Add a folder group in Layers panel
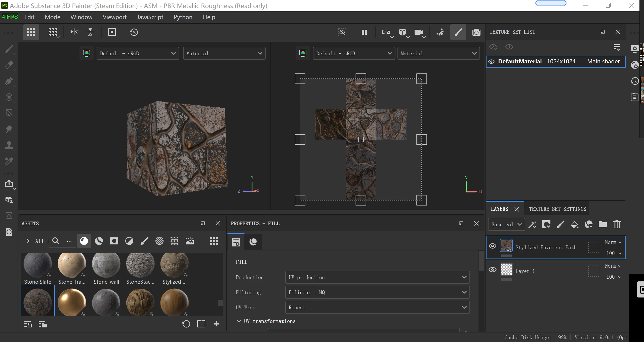The image size is (644, 342). (602, 224)
